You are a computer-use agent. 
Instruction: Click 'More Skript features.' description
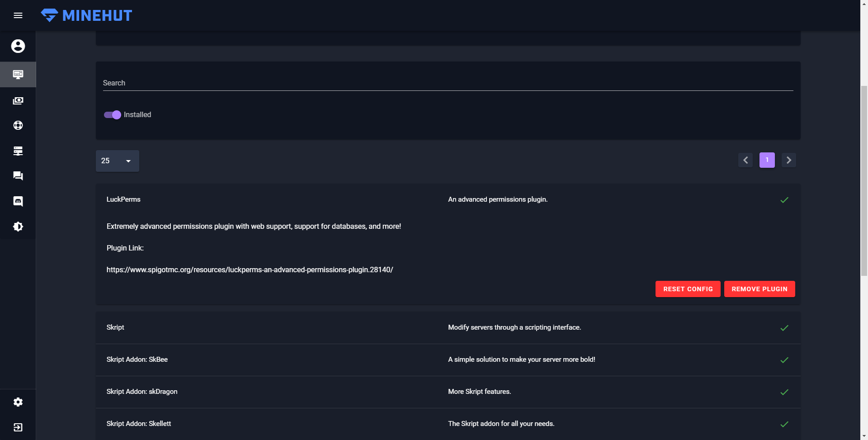(480, 392)
